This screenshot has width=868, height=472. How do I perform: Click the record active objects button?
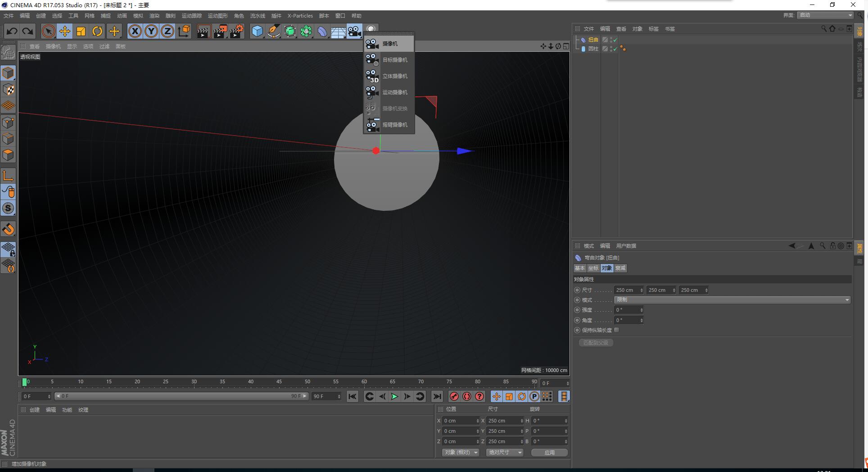point(454,396)
